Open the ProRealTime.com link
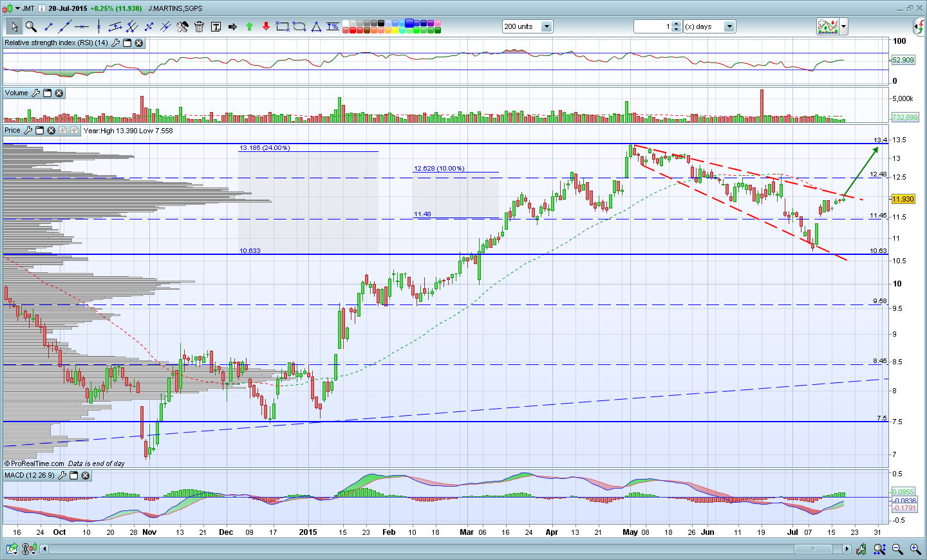 pos(37,463)
